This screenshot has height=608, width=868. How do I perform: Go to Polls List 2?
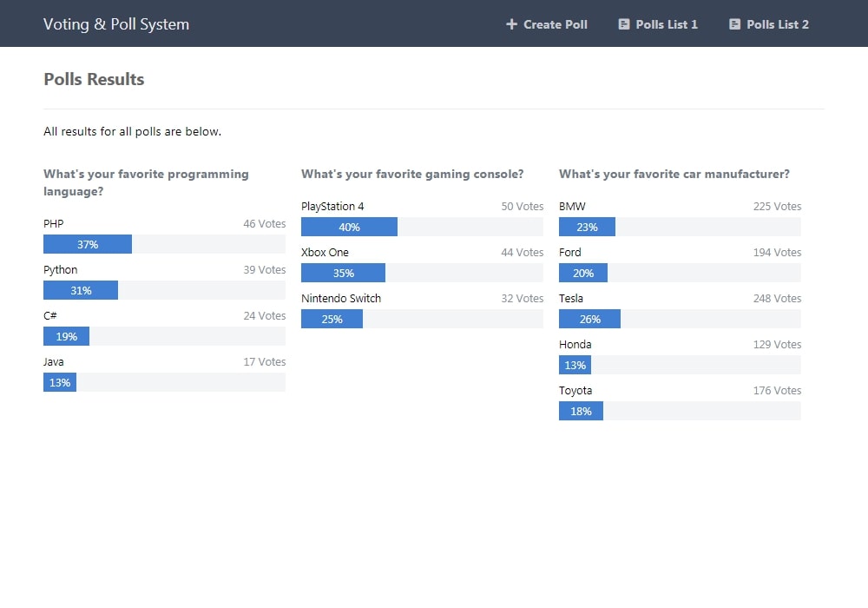coord(769,24)
